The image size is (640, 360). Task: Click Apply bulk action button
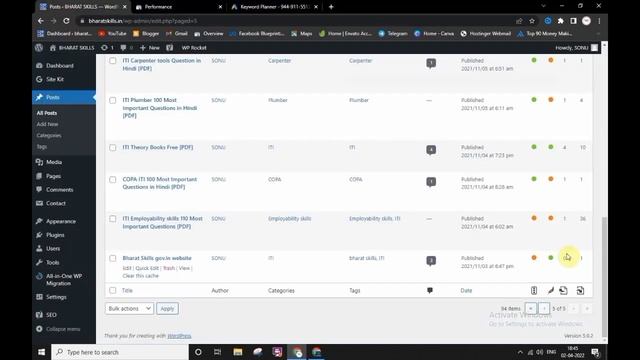(x=167, y=309)
